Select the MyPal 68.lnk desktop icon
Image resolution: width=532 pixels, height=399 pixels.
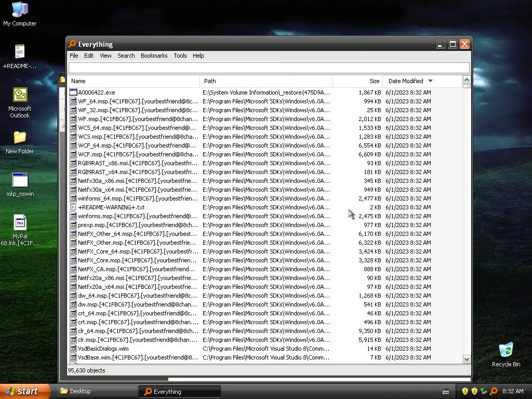[x=20, y=230]
